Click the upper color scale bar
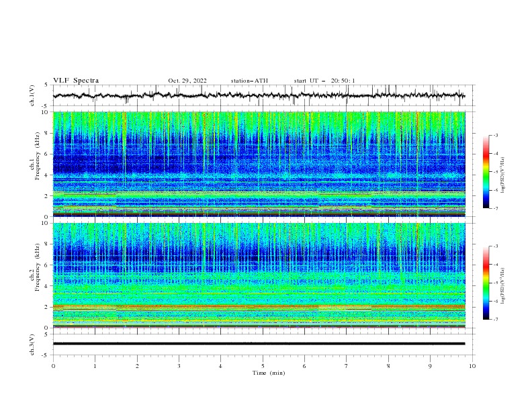 pyautogui.click(x=486, y=172)
